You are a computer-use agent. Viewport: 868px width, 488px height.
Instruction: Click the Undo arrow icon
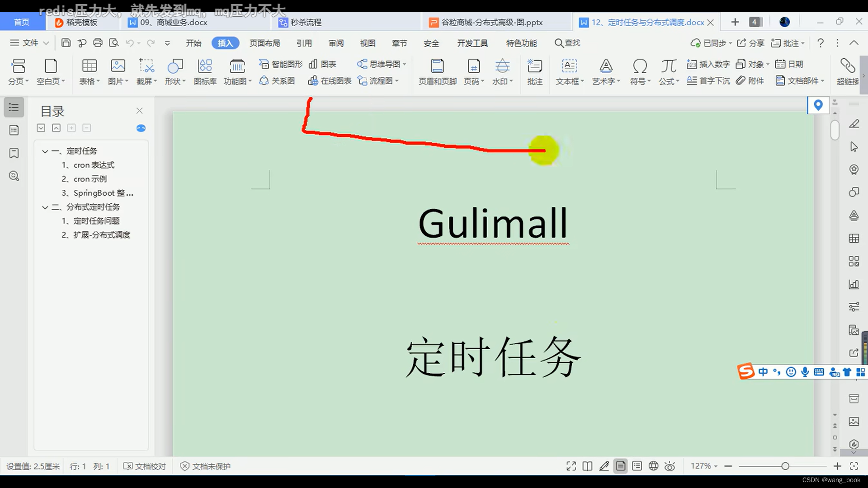pyautogui.click(x=130, y=43)
